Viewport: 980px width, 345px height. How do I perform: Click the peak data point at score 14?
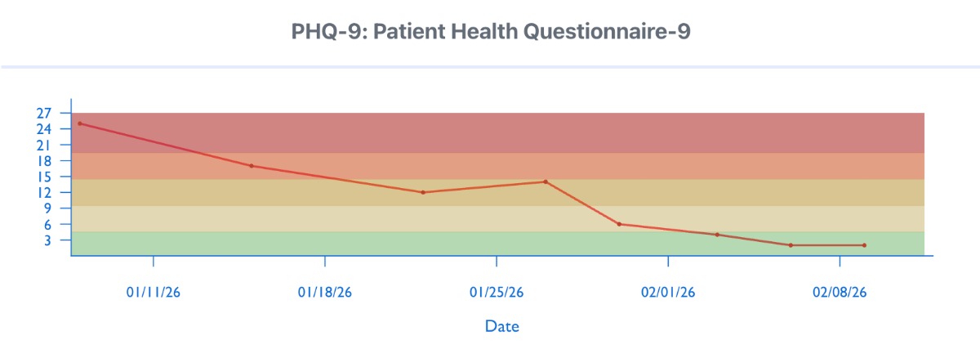tap(545, 181)
